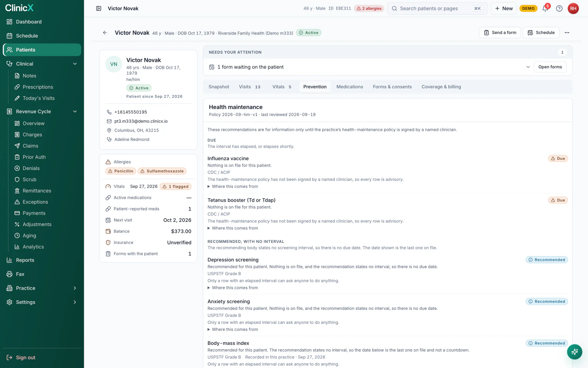Open the notifications bell
This screenshot has width=588, height=368.
[545, 8]
